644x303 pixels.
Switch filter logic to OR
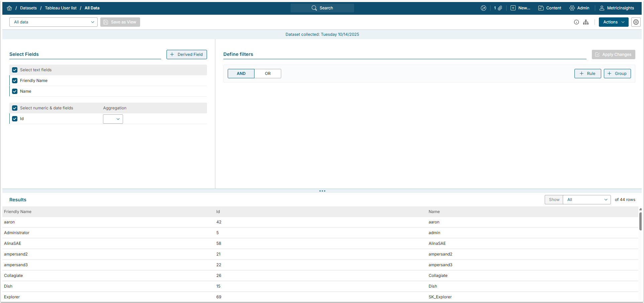click(267, 74)
